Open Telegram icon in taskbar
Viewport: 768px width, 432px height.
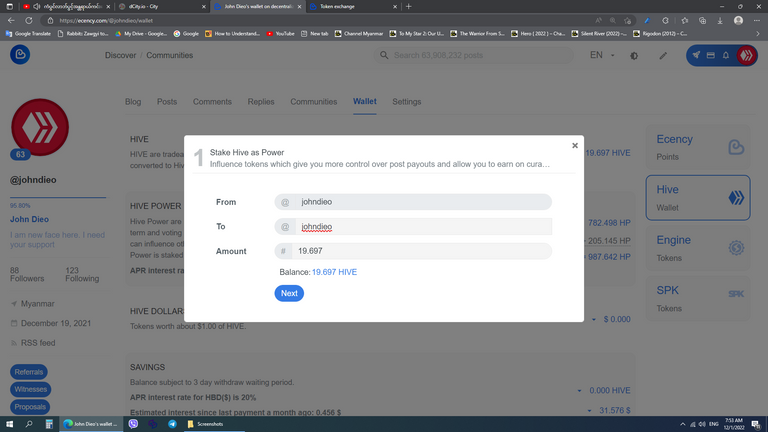[172, 424]
